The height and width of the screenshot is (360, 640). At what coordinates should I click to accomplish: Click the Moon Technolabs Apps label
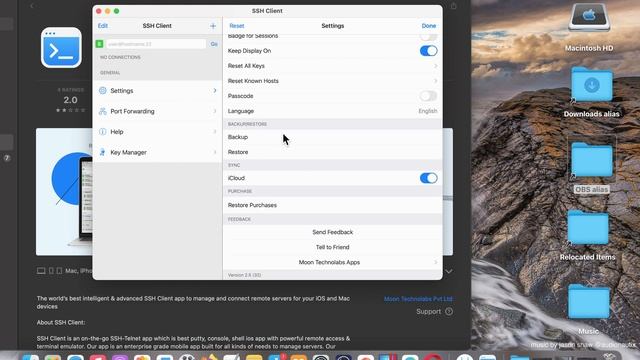tap(329, 262)
